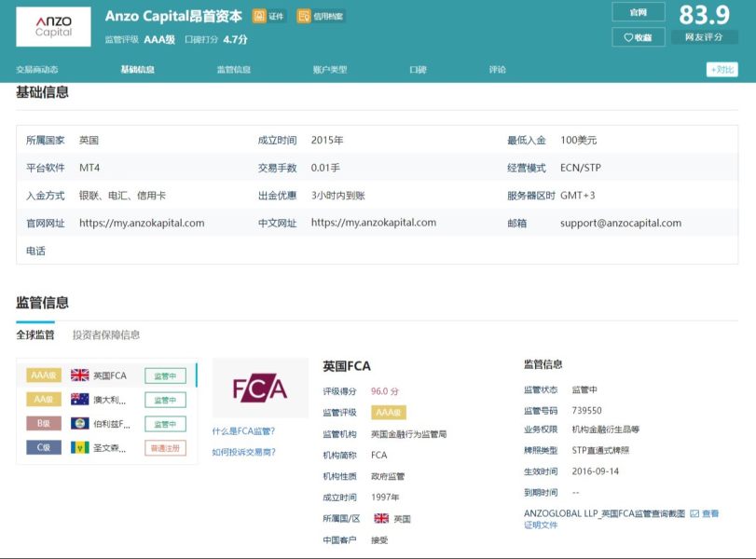Click the 查看 view link icon
Image resolution: width=756 pixels, height=559 pixels.
click(x=694, y=513)
